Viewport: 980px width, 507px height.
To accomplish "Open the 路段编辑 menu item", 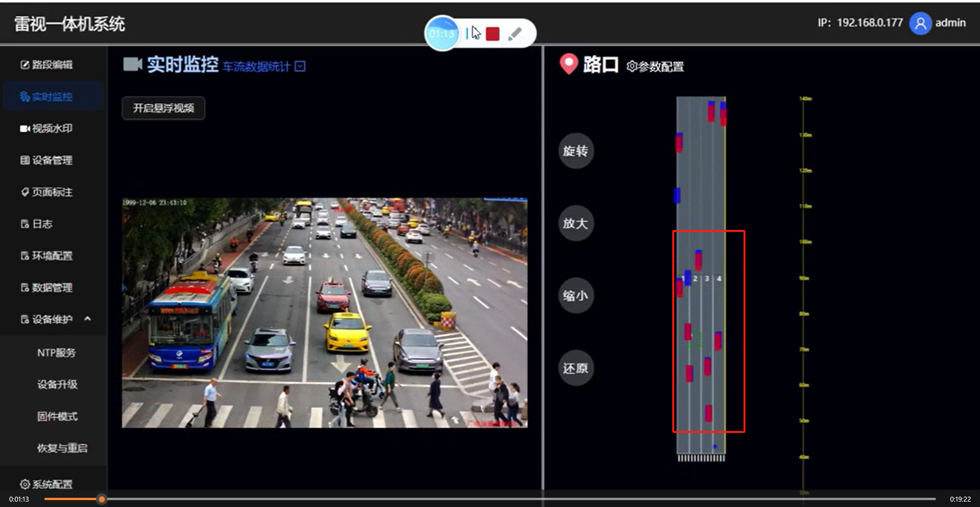I will tap(47, 65).
